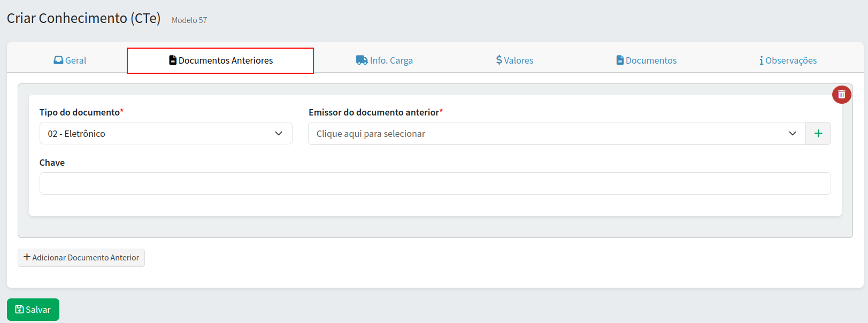Click the green plus icon beside Emissor
Viewport: 868px width, 323px height.
pyautogui.click(x=818, y=134)
